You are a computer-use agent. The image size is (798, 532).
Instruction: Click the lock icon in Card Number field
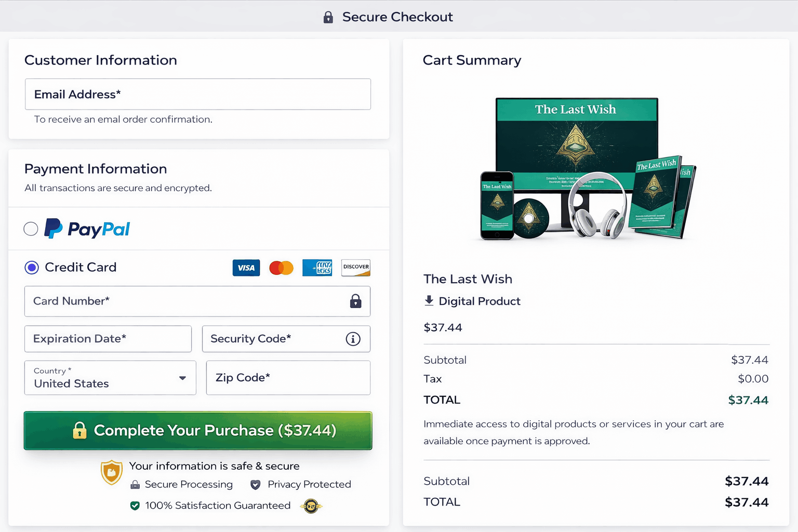[356, 301]
